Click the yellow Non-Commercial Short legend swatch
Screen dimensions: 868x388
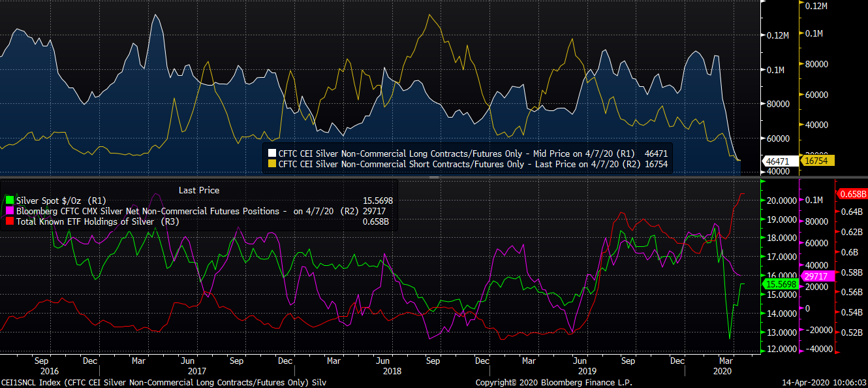point(271,164)
